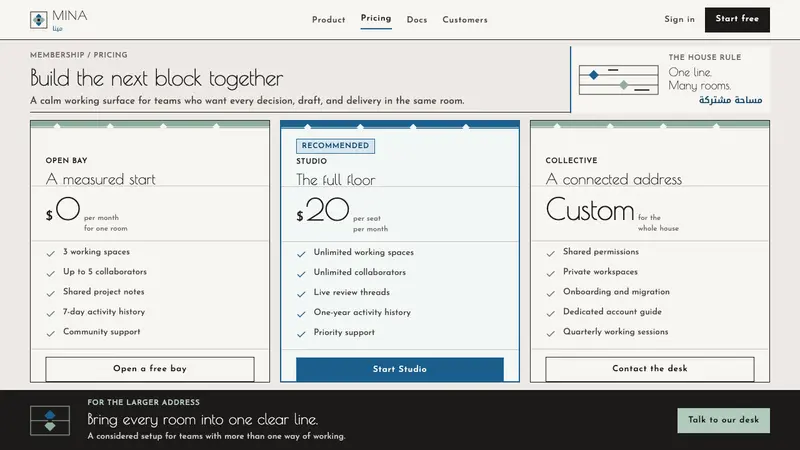Click the OPEN BAY plan label

tap(66, 160)
